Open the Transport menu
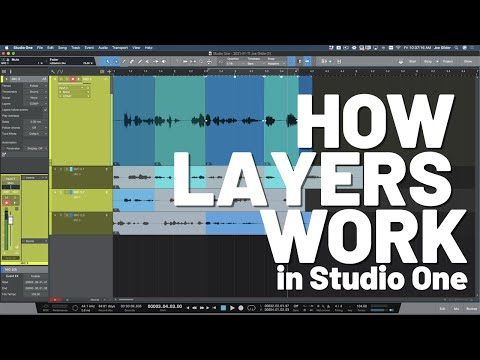 click(x=120, y=48)
